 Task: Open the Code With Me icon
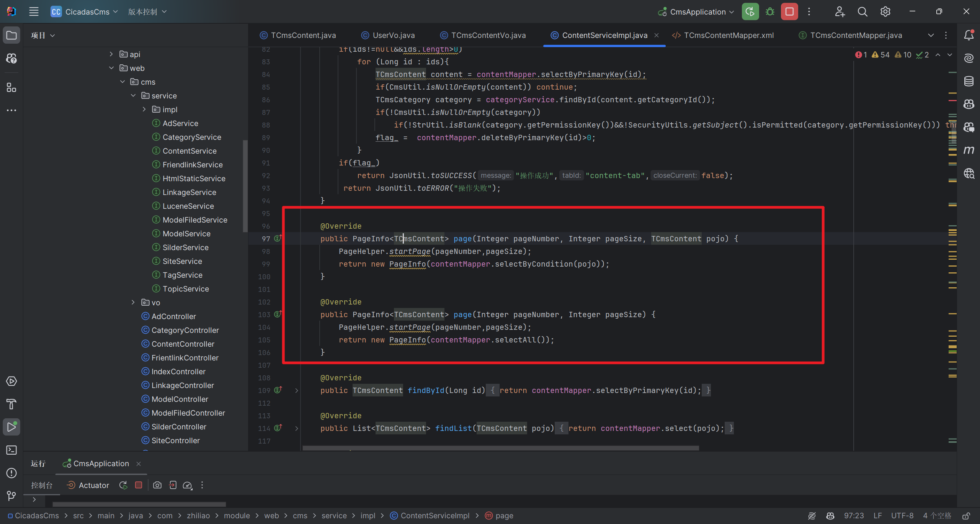[840, 11]
